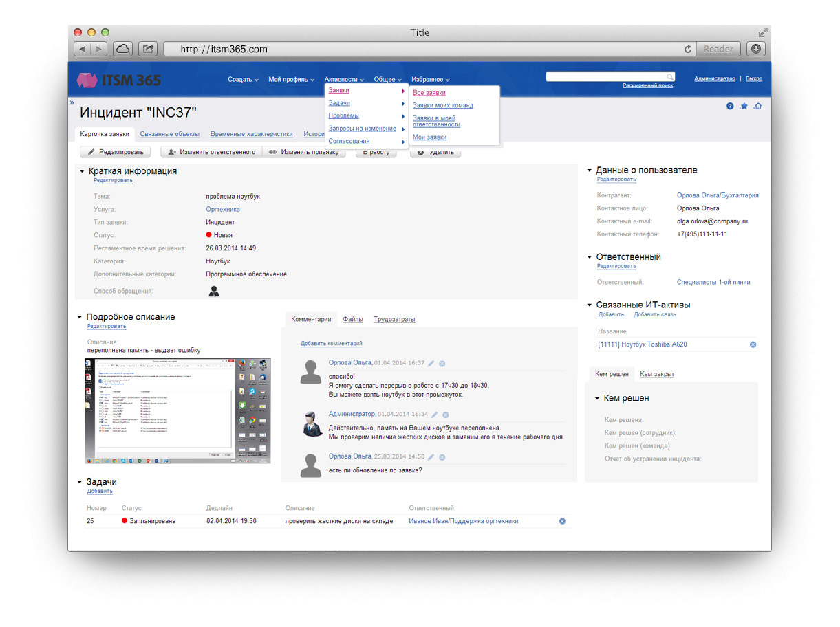Image resolution: width=840 pixels, height=627 pixels.
Task: Click the help question mark icon
Action: pyautogui.click(x=730, y=106)
